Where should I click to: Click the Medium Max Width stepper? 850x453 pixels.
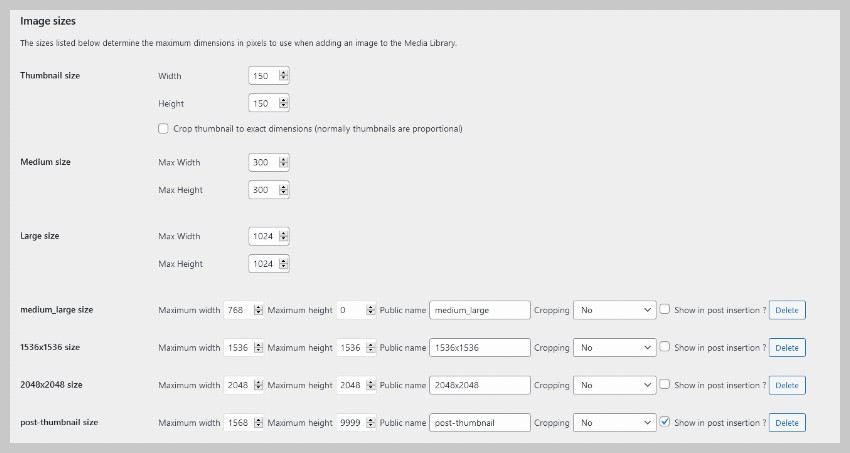(x=284, y=162)
